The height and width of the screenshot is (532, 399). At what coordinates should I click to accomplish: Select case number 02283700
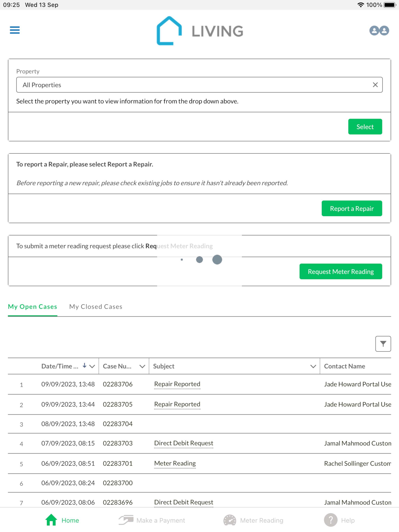(118, 483)
